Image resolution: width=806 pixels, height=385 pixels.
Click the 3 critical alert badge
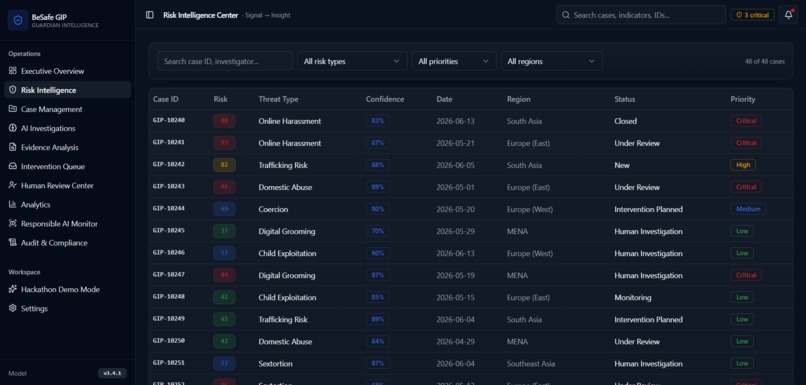click(x=752, y=15)
